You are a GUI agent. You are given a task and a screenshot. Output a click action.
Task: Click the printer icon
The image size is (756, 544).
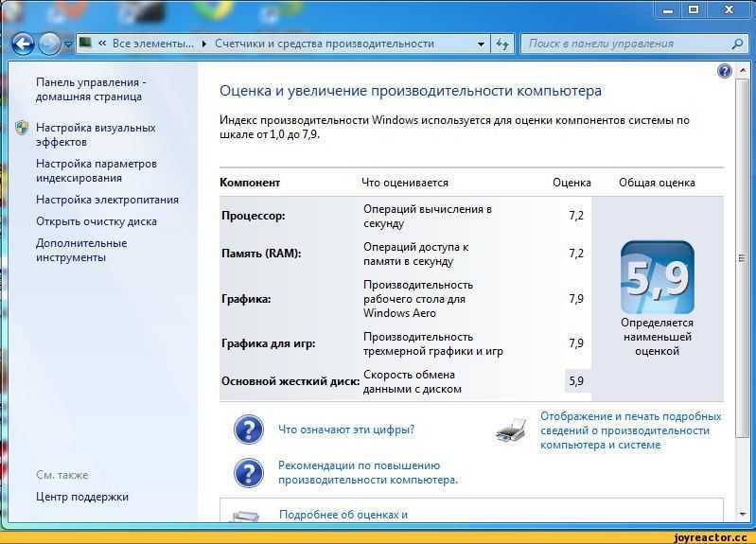511,430
